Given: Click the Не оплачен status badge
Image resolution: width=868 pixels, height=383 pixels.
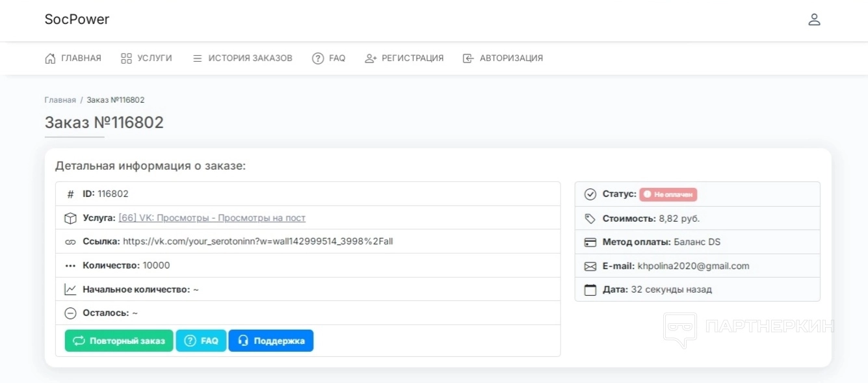Looking at the screenshot, I should [x=668, y=194].
